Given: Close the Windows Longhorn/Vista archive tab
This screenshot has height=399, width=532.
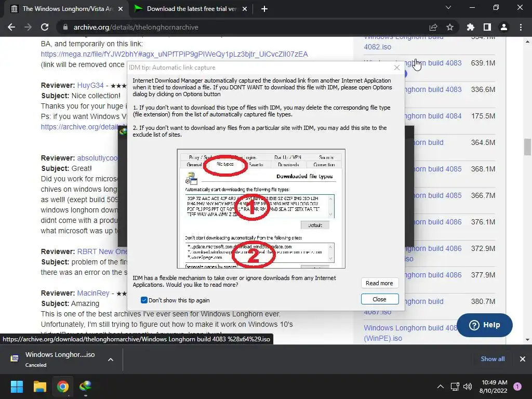Looking at the screenshot, I should coord(121,9).
